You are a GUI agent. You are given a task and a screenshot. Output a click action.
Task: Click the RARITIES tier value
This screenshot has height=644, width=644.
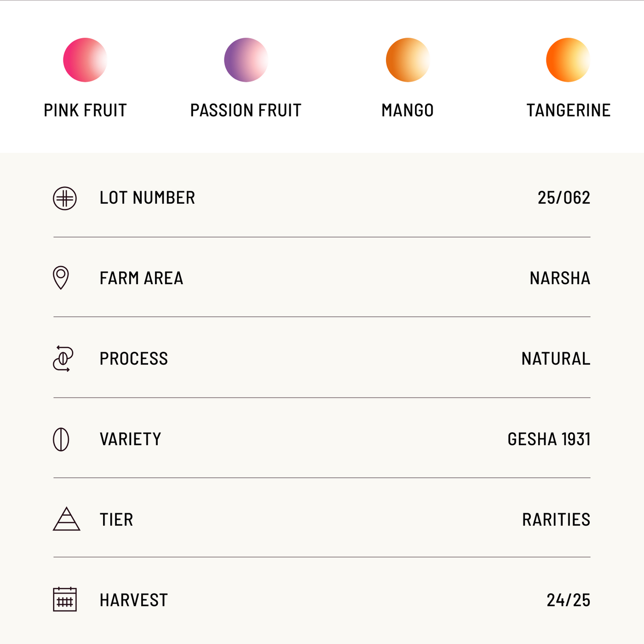556,520
